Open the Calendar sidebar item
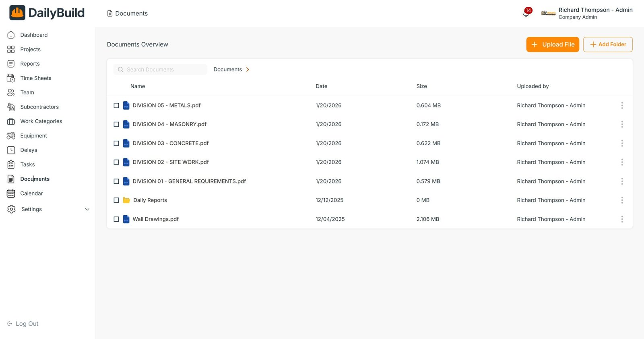Image resolution: width=644 pixels, height=339 pixels. [x=31, y=193]
